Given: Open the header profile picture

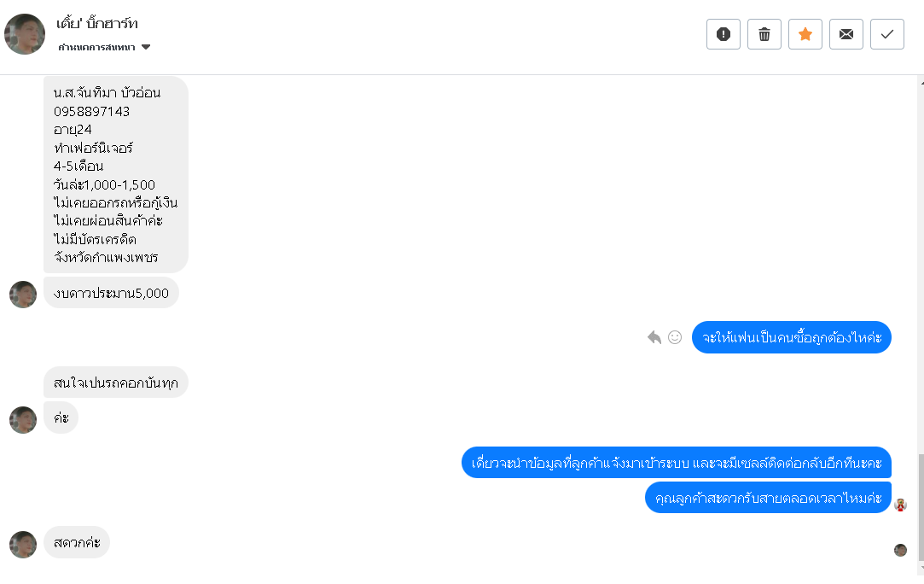Looking at the screenshot, I should [x=25, y=34].
